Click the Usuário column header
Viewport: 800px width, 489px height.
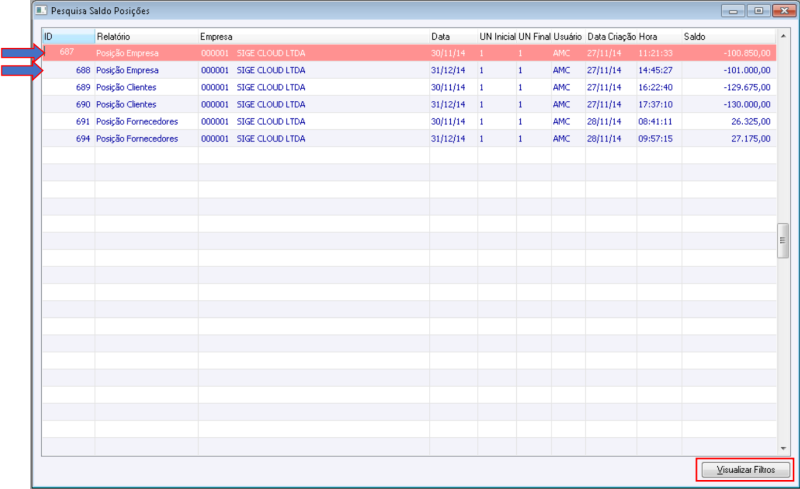[x=568, y=37]
